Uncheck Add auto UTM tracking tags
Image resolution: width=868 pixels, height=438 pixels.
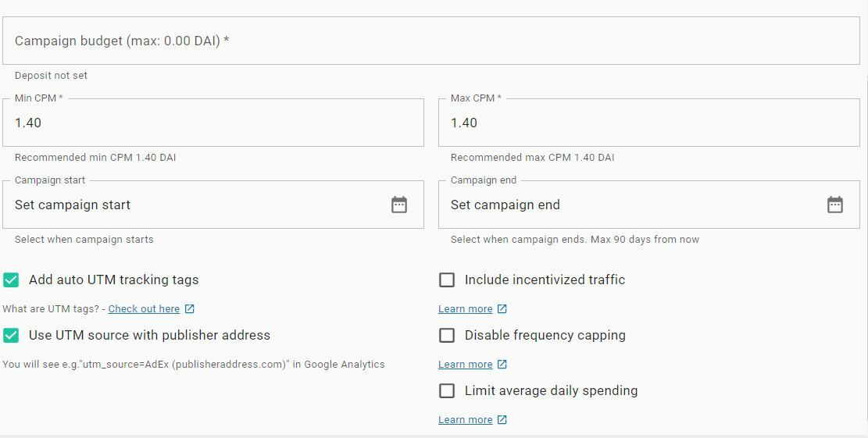click(x=11, y=280)
